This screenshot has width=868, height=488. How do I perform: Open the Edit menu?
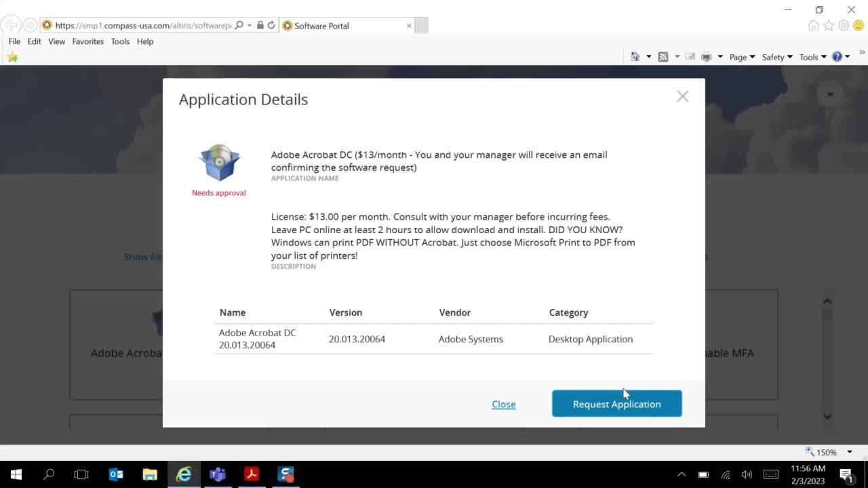click(34, 41)
